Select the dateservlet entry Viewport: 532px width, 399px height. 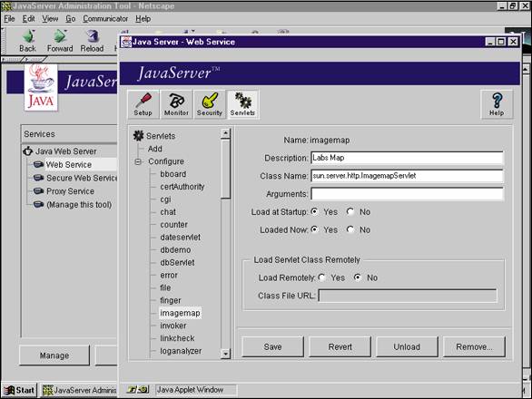[x=180, y=238]
